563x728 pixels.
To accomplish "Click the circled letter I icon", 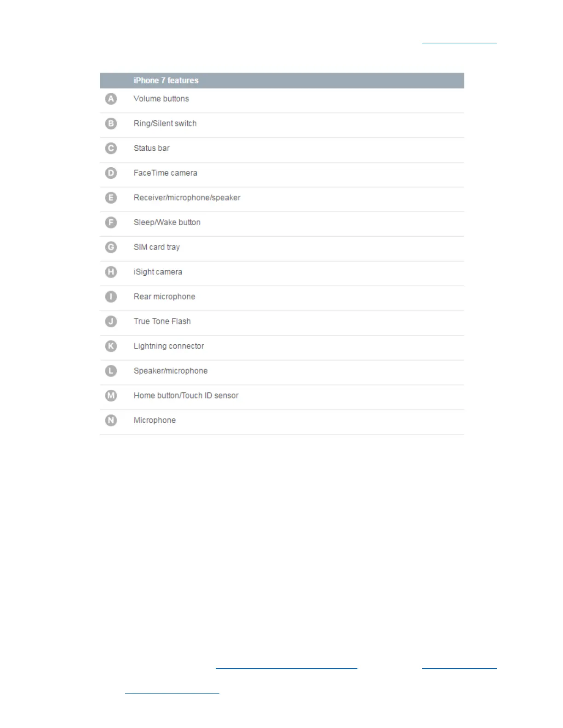I will click(x=111, y=297).
